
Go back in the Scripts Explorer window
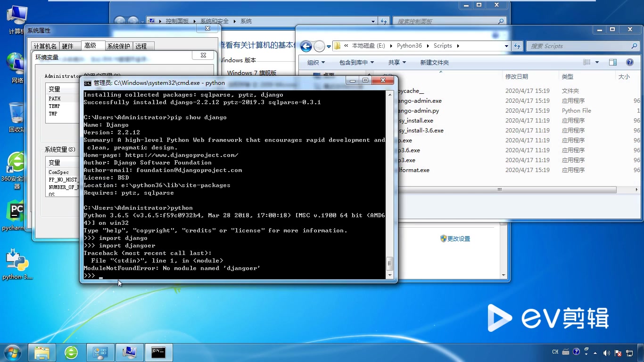(306, 46)
